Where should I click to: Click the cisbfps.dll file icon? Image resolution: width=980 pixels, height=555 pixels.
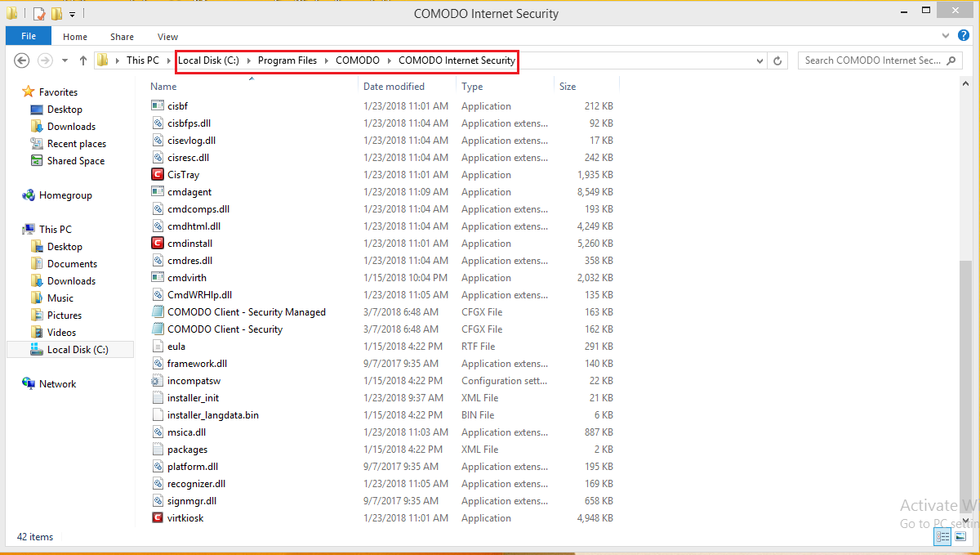point(158,123)
